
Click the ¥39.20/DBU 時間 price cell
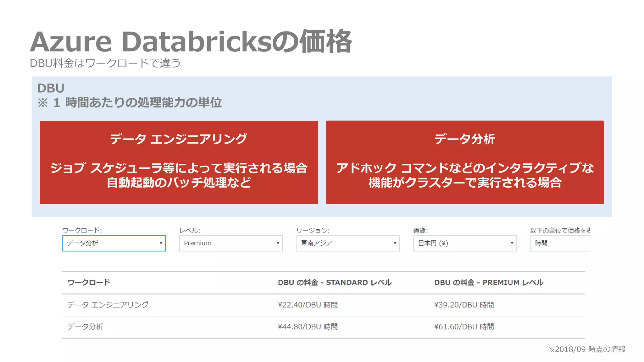coord(464,305)
